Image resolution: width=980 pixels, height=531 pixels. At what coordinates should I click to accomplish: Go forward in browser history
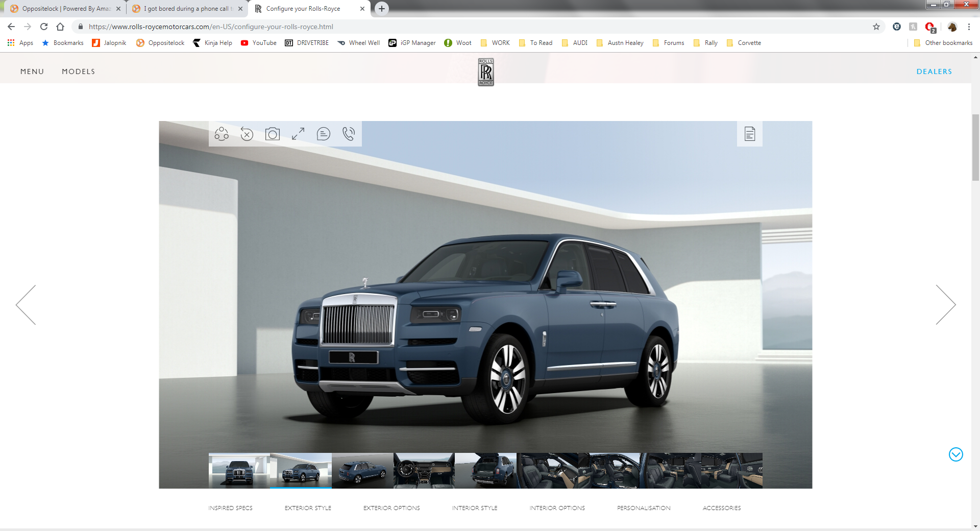(28, 27)
